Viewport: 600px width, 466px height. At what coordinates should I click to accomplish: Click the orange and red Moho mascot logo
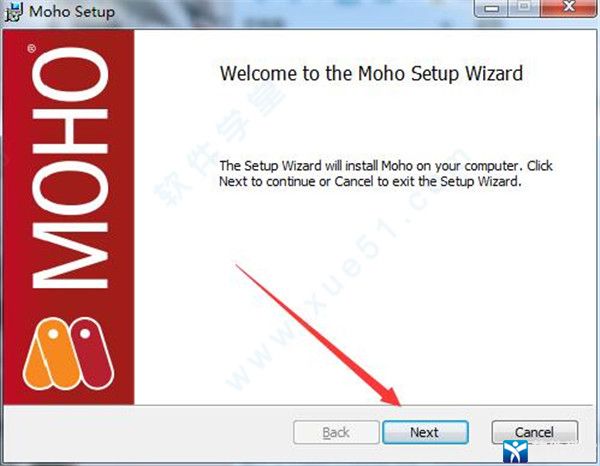point(68,353)
